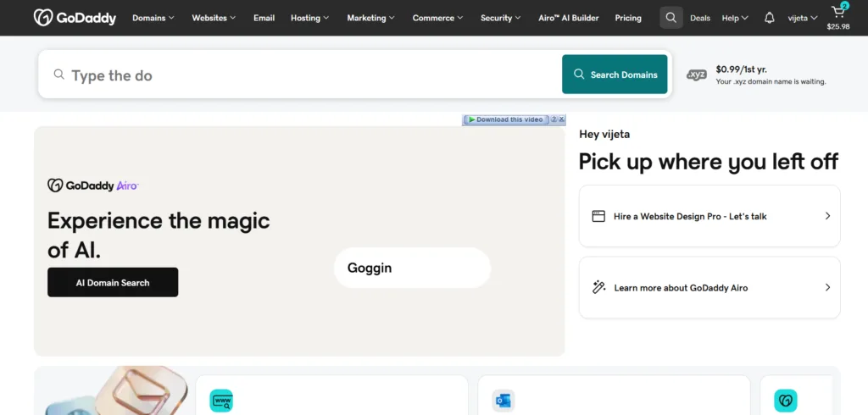Viewport: 868px width, 415px height.
Task: Click the browser window icon beside Hire a Website Design Pro
Action: [x=598, y=216]
